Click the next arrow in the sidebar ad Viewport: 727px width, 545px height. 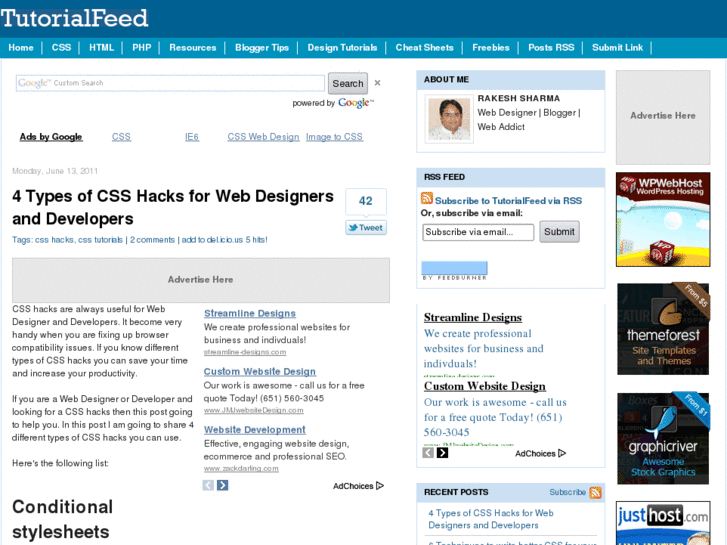(442, 453)
